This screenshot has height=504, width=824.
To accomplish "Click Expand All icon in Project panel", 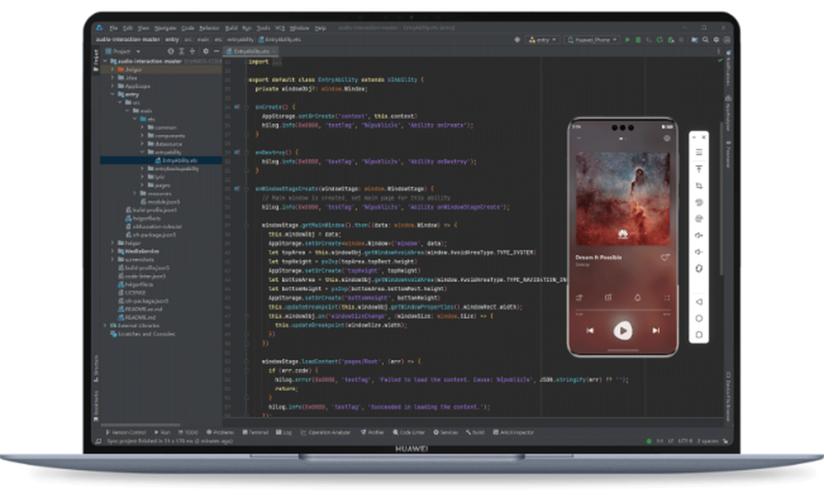I will tap(181, 51).
